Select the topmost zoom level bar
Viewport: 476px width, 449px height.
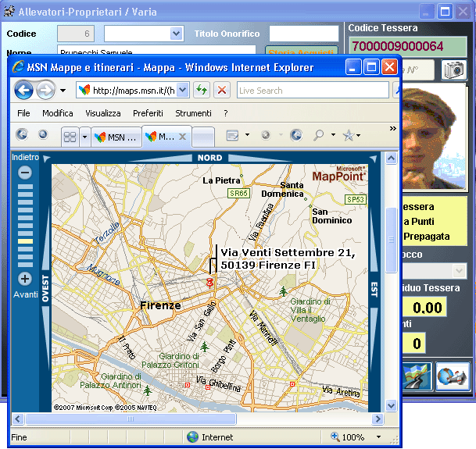coord(25,187)
